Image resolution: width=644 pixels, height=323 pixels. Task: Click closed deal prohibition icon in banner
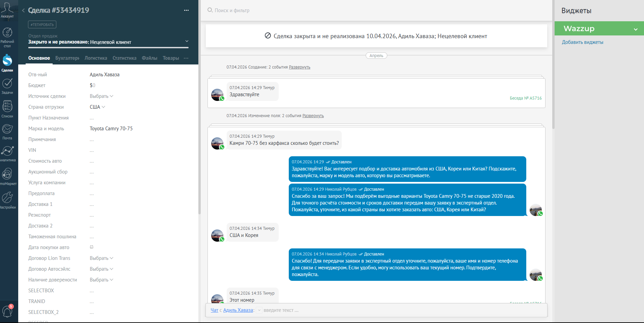click(x=268, y=36)
